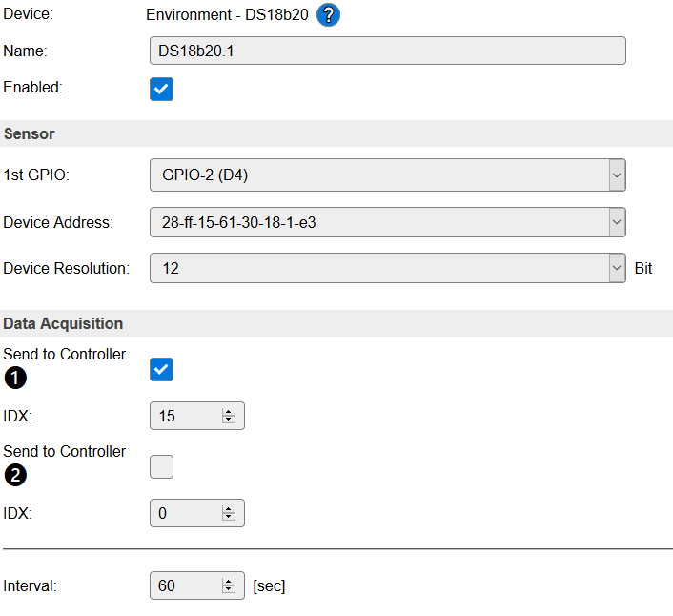Uncheck the Enabled checkbox

(x=162, y=89)
